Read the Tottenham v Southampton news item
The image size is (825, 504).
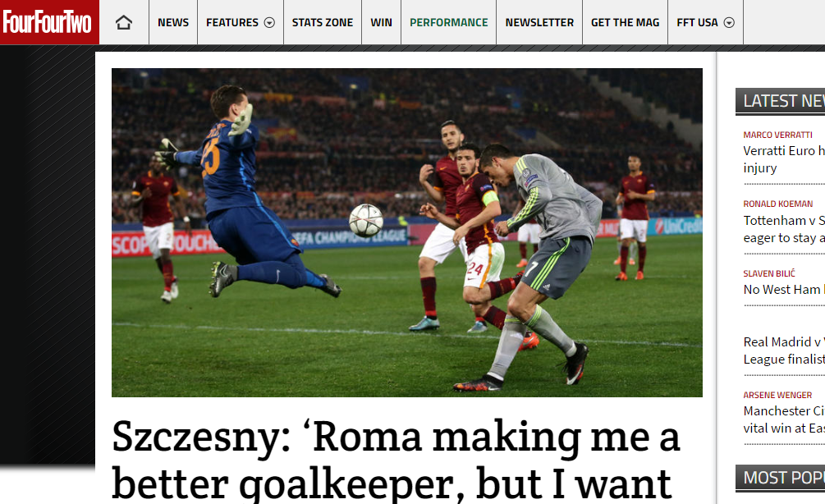click(x=784, y=229)
